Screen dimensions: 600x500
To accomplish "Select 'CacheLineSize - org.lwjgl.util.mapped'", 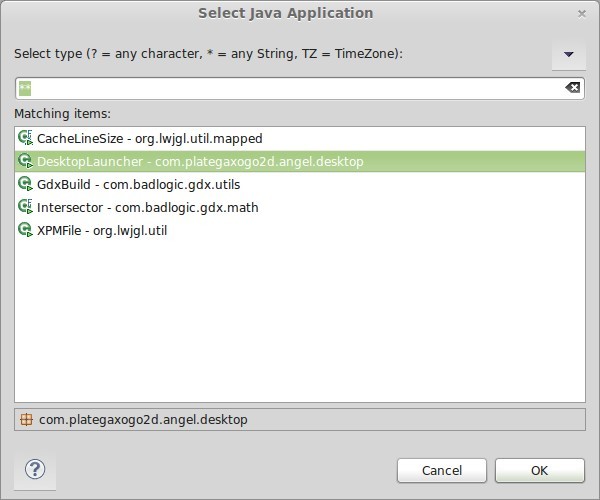I will pos(300,138).
